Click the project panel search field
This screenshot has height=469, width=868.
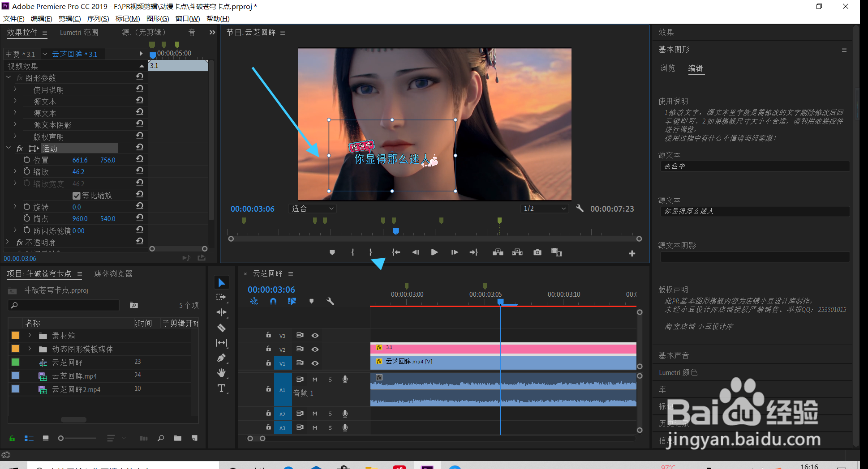pos(64,305)
